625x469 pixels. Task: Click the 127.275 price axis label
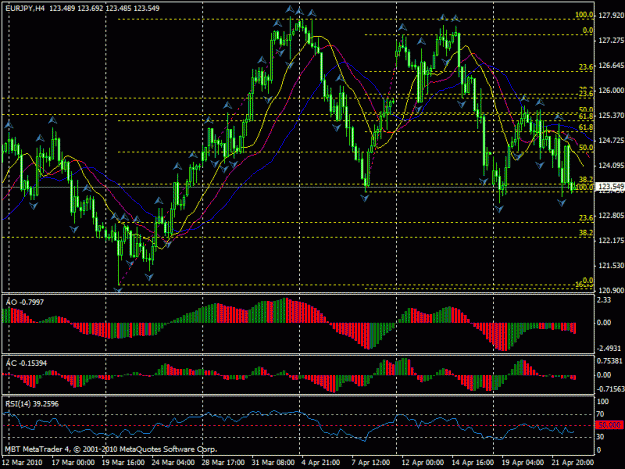[x=611, y=40]
